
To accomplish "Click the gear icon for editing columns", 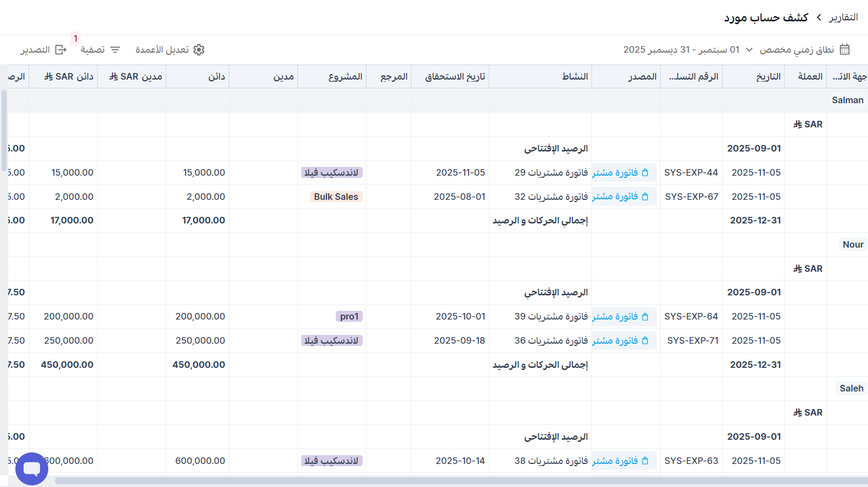I will click(x=199, y=49).
